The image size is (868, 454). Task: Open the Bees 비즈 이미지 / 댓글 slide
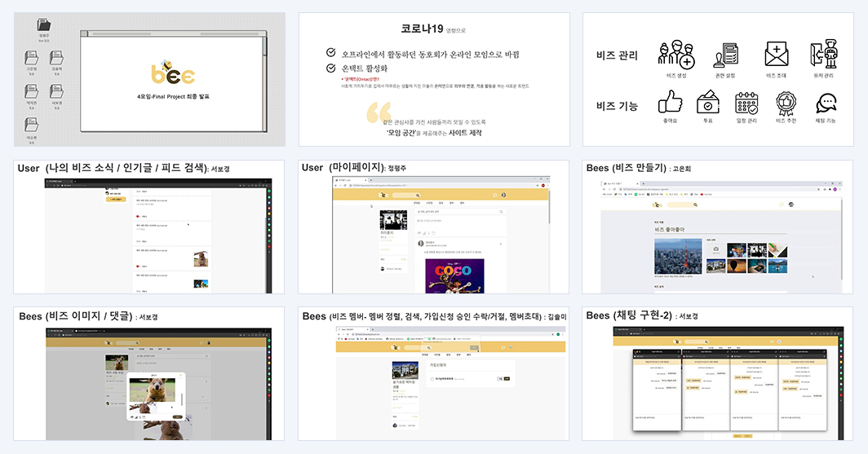click(149, 374)
